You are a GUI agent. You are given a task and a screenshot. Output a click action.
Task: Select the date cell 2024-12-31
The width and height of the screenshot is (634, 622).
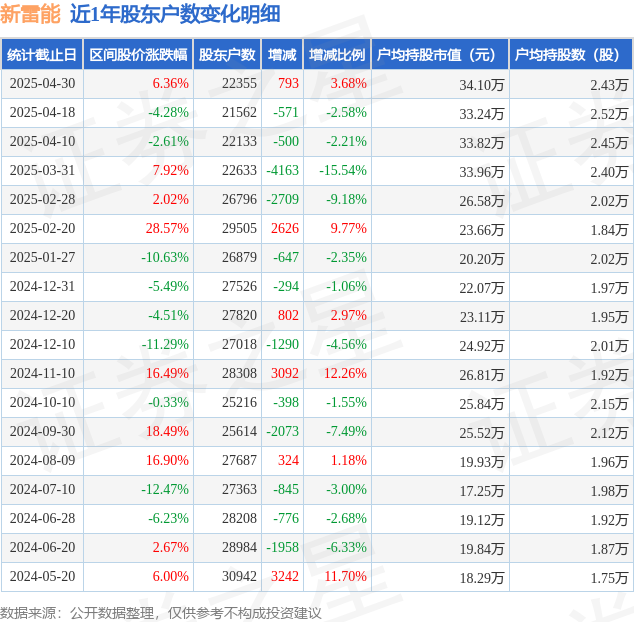click(42, 287)
